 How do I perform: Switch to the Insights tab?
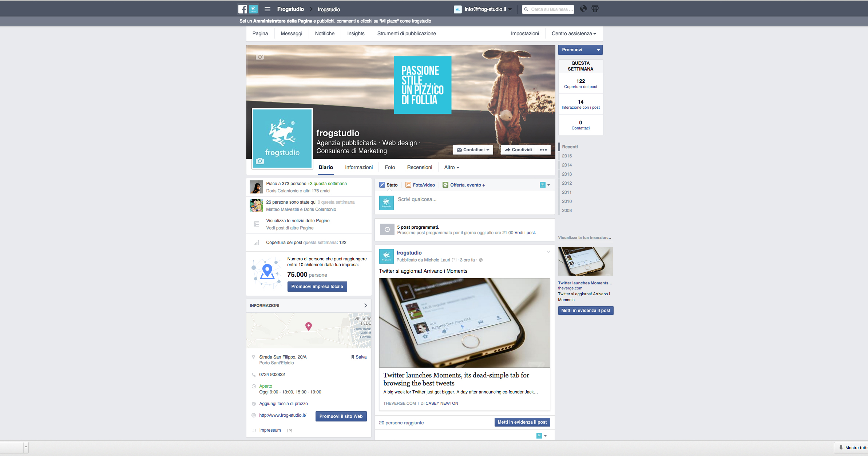tap(356, 33)
